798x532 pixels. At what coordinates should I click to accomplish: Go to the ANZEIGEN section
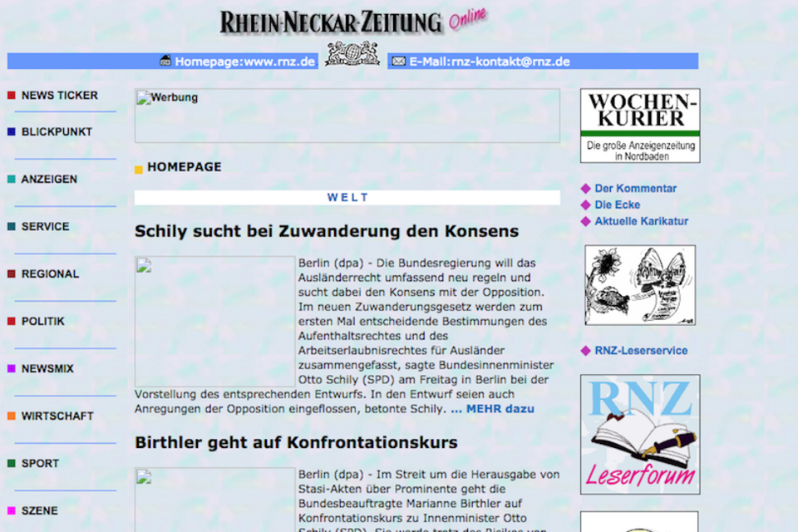[x=49, y=180]
